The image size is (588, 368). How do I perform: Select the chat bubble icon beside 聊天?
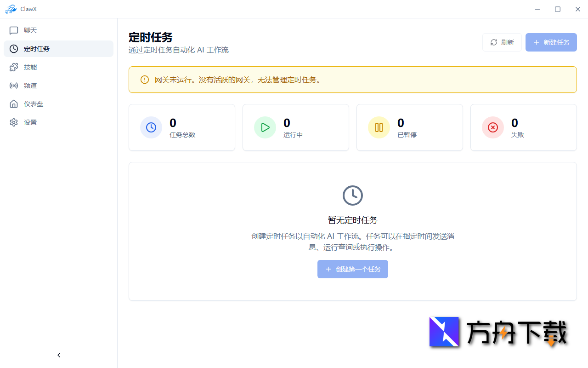tap(14, 30)
